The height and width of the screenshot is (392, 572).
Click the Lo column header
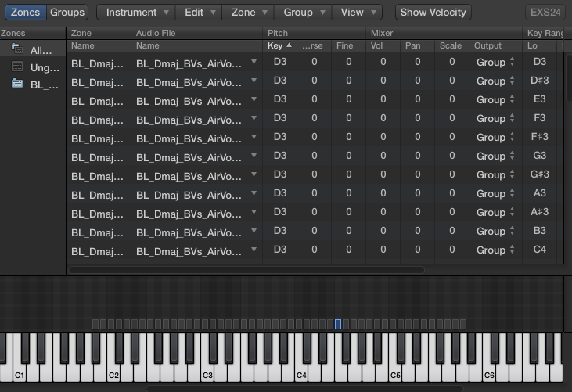[x=540, y=45]
